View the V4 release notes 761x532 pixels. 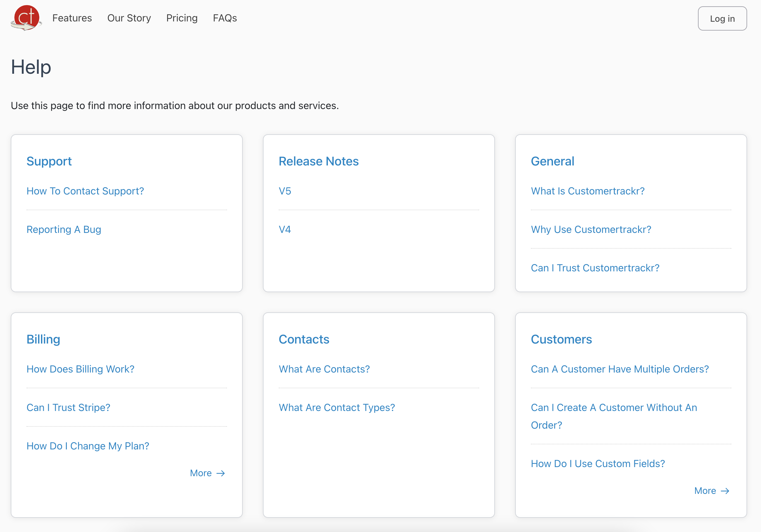click(285, 229)
